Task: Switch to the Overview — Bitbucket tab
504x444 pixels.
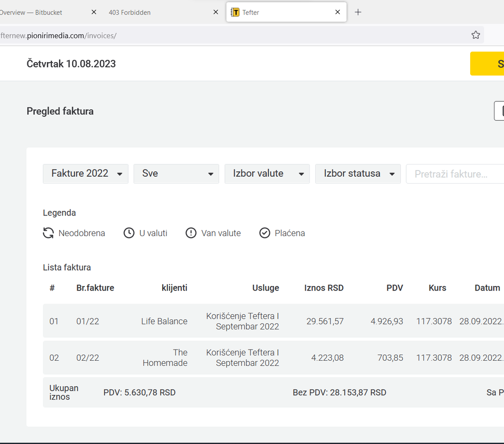Action: coord(40,12)
